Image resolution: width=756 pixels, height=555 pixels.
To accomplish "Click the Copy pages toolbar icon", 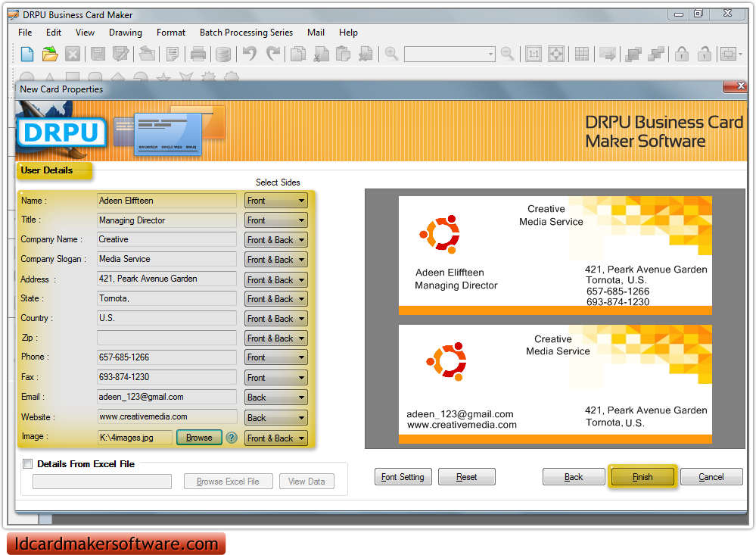I will pyautogui.click(x=298, y=54).
